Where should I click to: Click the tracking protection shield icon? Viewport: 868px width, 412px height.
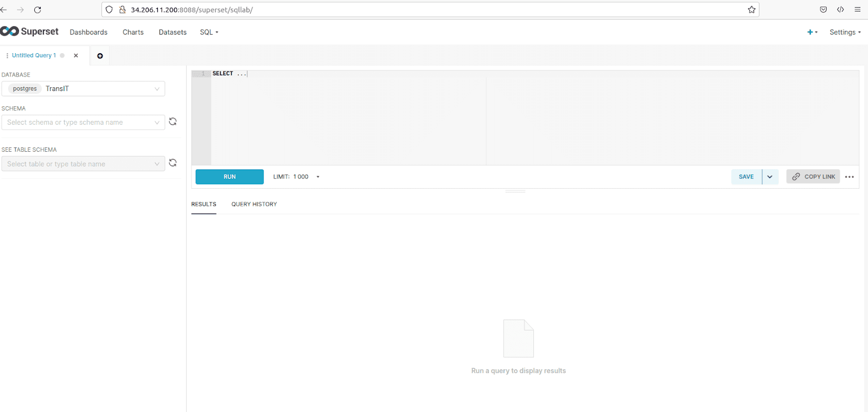pos(109,10)
